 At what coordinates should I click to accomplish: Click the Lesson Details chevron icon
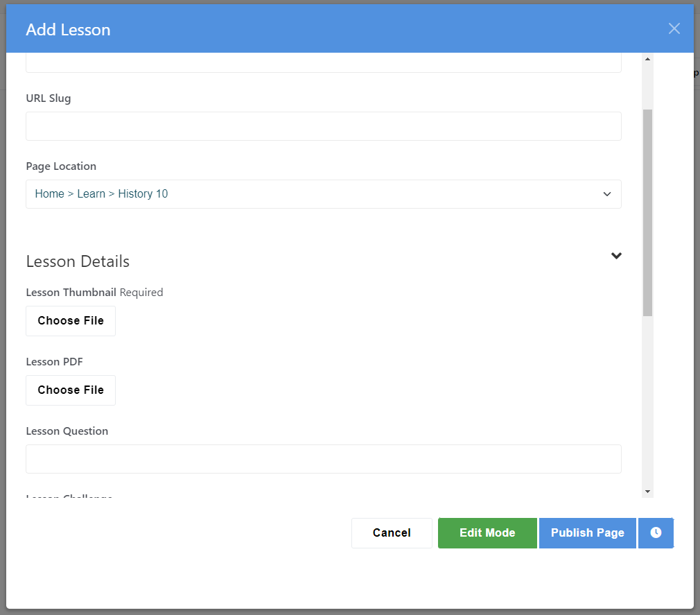pos(616,256)
